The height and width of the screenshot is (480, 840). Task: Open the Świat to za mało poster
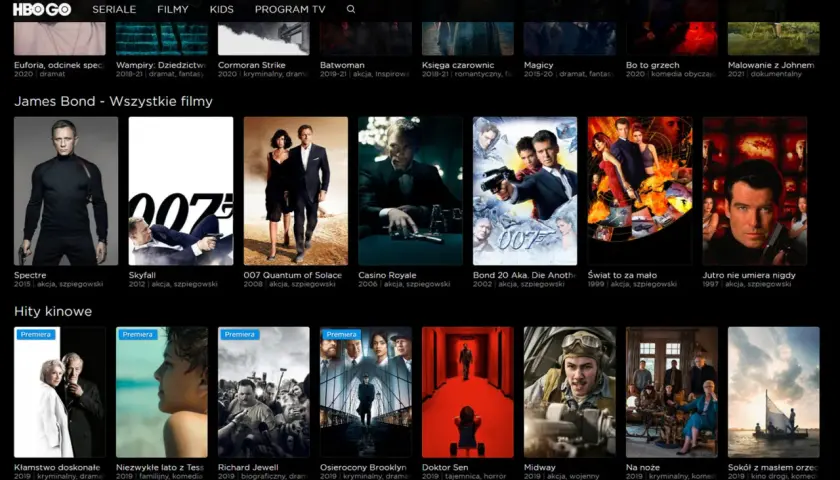tap(640, 191)
